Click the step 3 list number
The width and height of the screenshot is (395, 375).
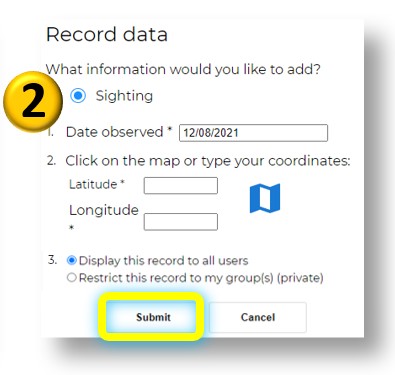coord(52,259)
